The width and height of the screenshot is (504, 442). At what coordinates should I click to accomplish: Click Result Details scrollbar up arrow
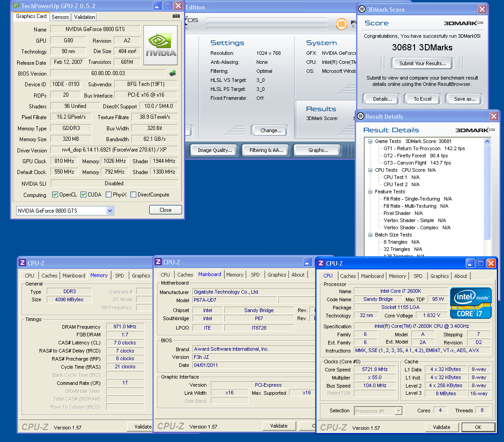pos(487,142)
